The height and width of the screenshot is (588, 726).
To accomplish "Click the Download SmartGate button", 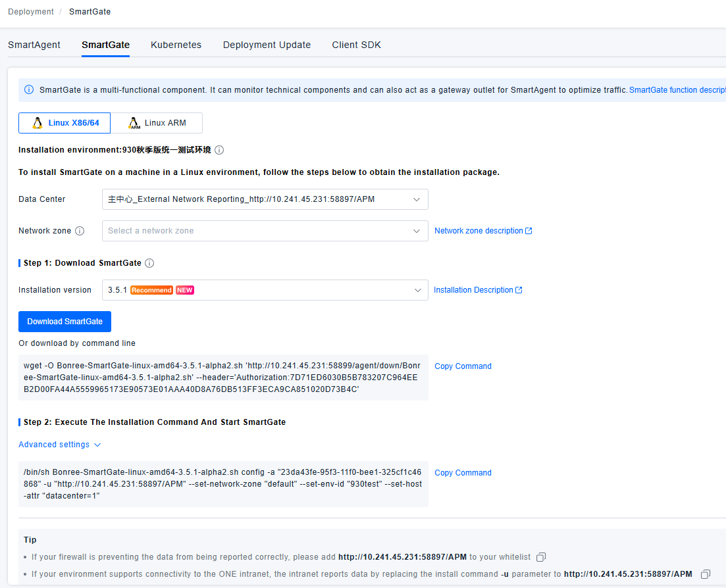I will pyautogui.click(x=65, y=322).
